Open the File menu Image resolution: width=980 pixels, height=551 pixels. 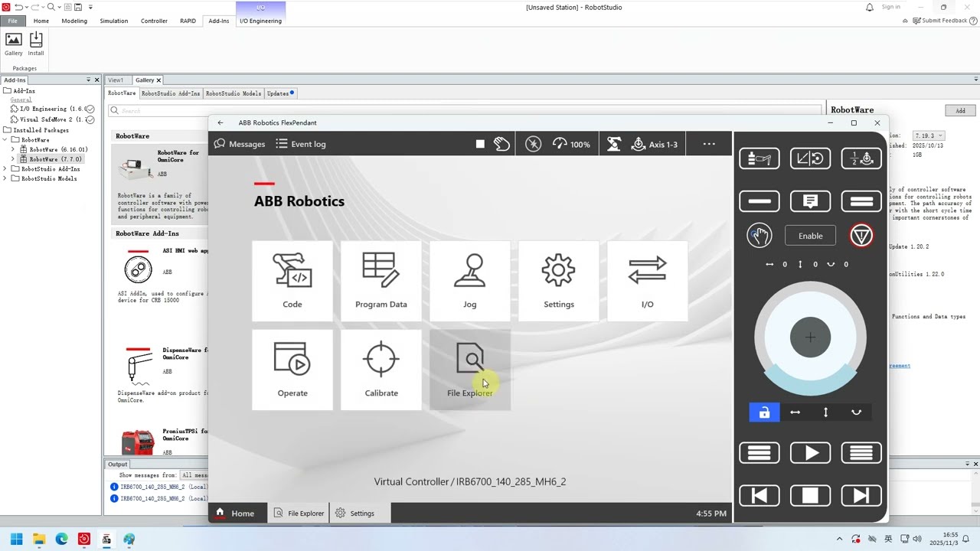coord(12,21)
